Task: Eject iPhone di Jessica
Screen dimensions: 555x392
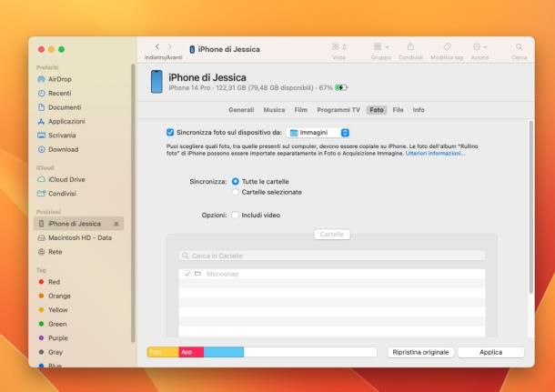Action: tap(116, 224)
